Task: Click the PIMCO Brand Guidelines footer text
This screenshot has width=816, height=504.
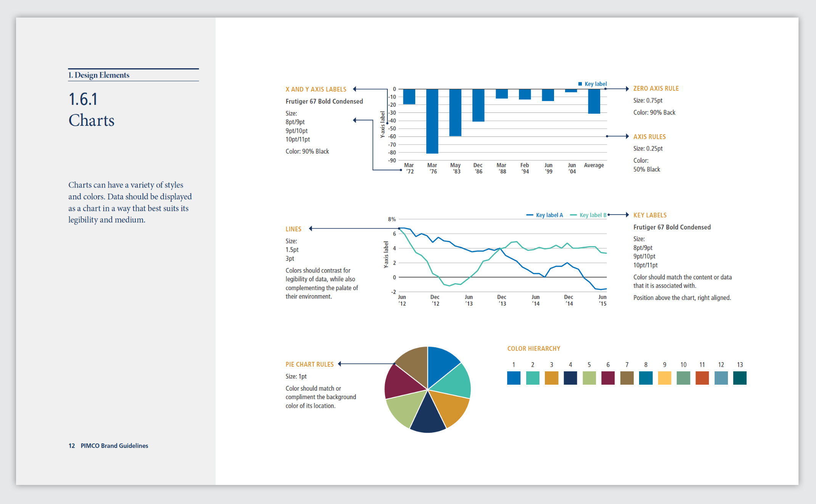Action: [114, 446]
